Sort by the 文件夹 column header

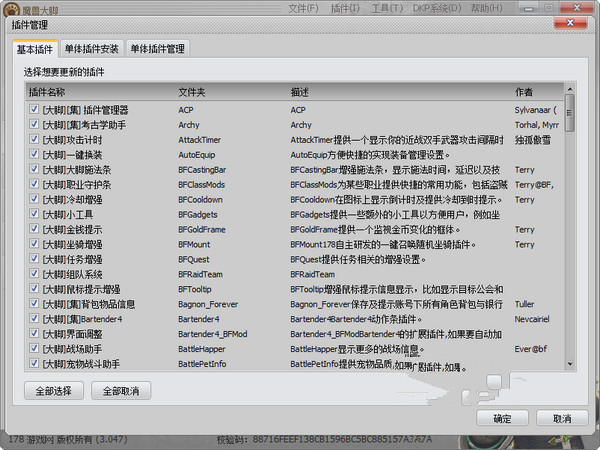[x=192, y=92]
